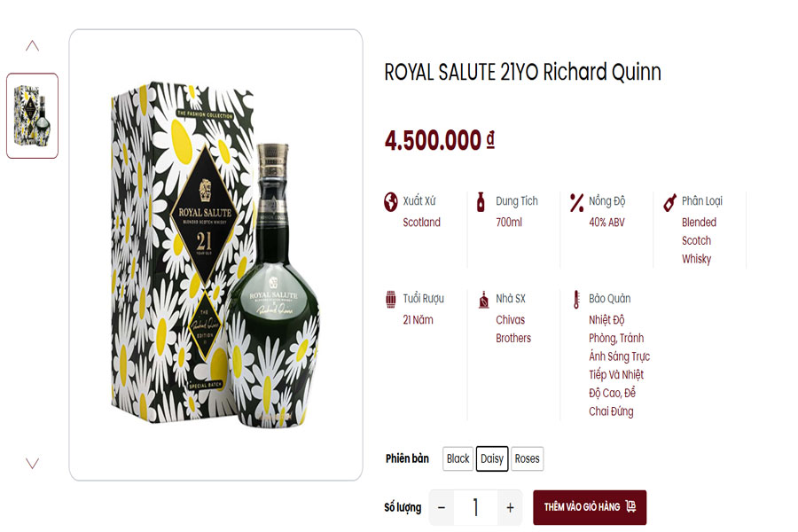Increase quantity with the plus button
Viewport: 798px width, 532px height.
[510, 507]
